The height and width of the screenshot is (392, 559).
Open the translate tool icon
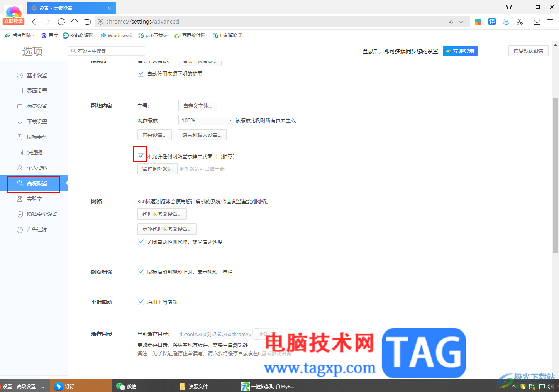pos(492,22)
